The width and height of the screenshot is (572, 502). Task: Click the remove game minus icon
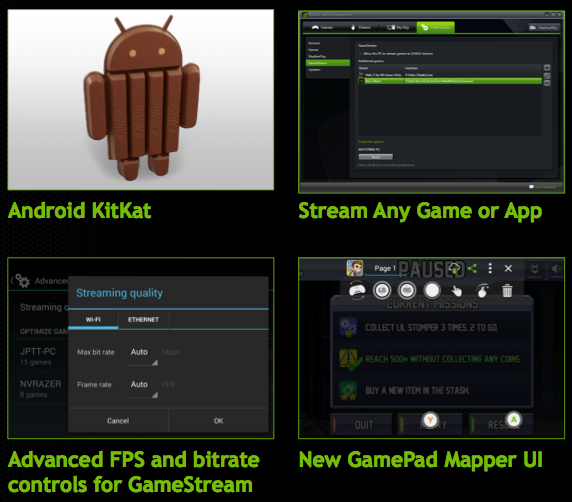pyautogui.click(x=547, y=83)
